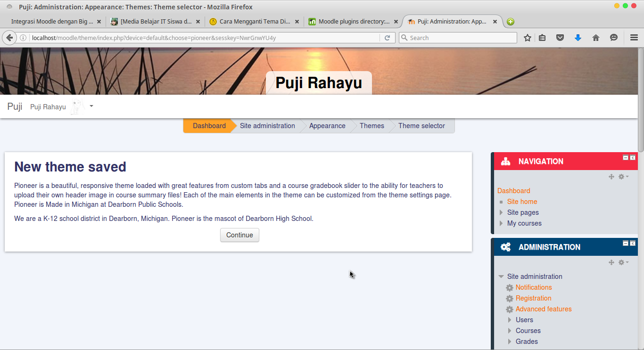Click gear icon beside Notifications link

pos(510,288)
